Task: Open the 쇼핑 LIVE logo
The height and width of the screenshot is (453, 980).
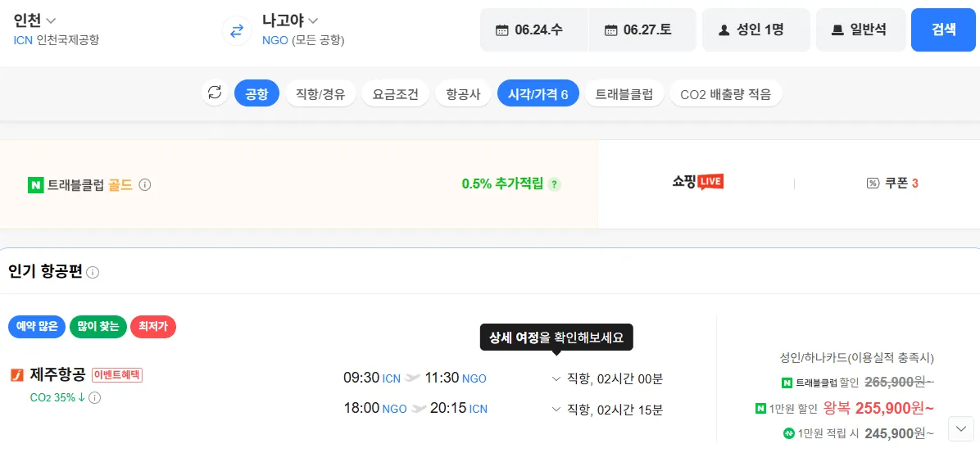Action: [x=697, y=182]
